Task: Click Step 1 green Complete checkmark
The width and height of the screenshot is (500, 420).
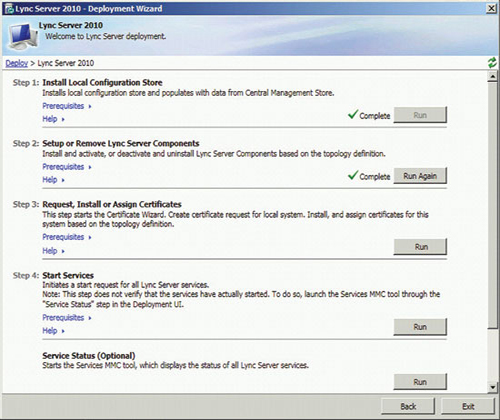Action: [353, 115]
